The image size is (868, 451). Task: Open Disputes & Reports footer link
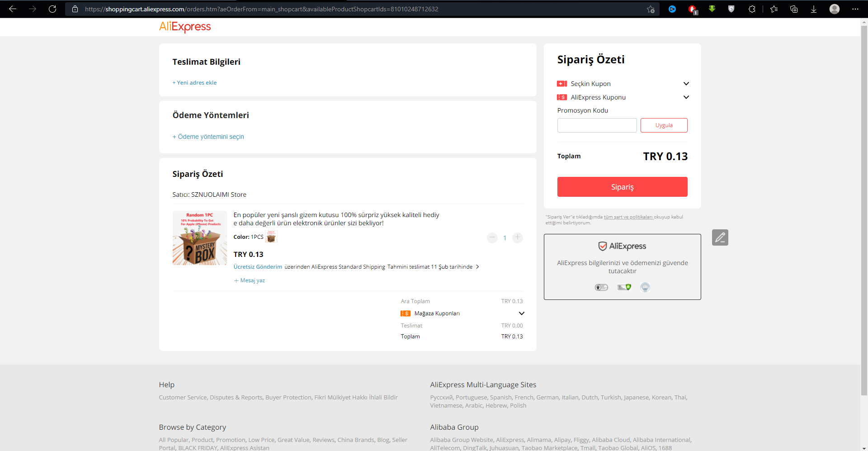pyautogui.click(x=236, y=398)
